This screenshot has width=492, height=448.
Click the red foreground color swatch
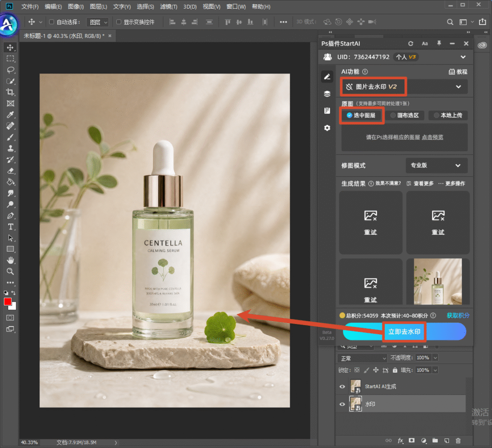click(x=7, y=301)
